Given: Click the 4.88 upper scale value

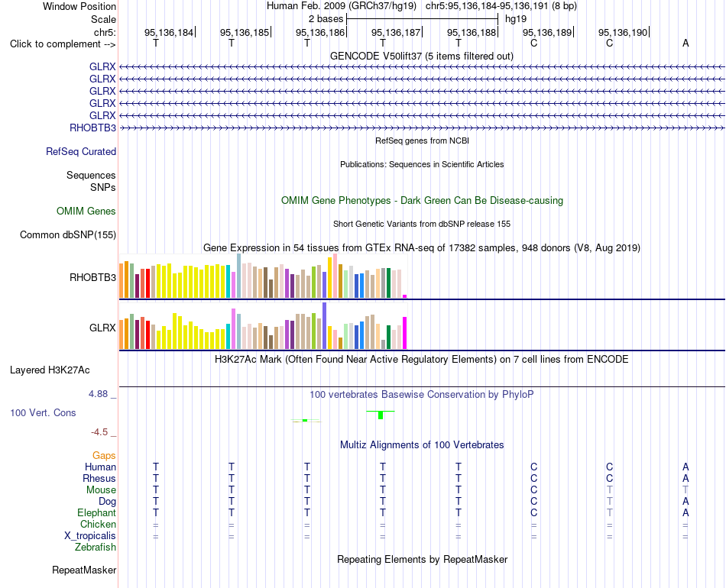Looking at the screenshot, I should (x=98, y=394).
